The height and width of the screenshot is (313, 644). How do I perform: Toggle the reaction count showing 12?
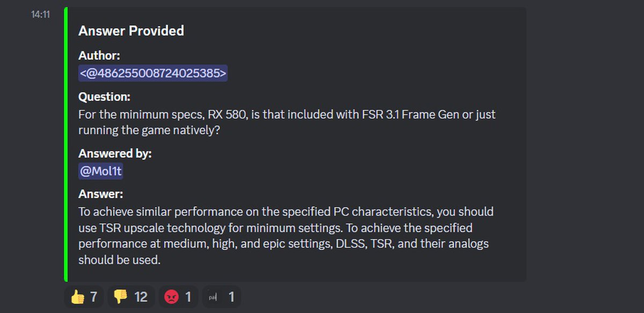pyautogui.click(x=141, y=297)
